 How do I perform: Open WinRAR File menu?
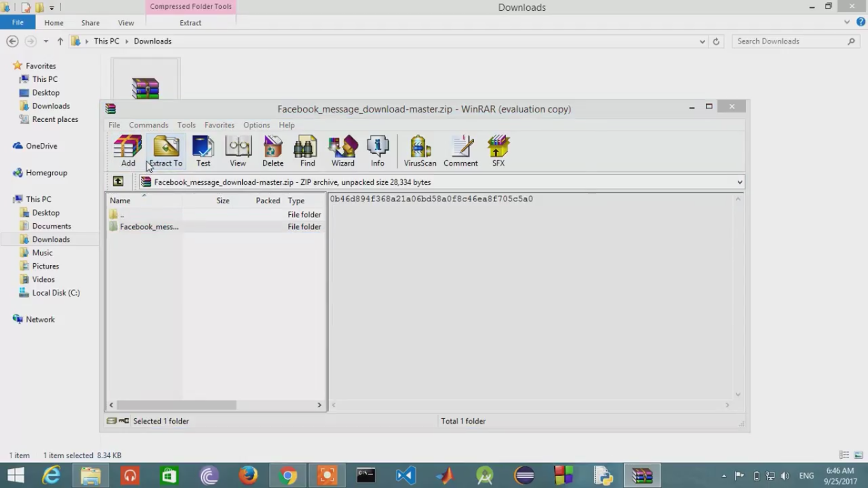114,125
